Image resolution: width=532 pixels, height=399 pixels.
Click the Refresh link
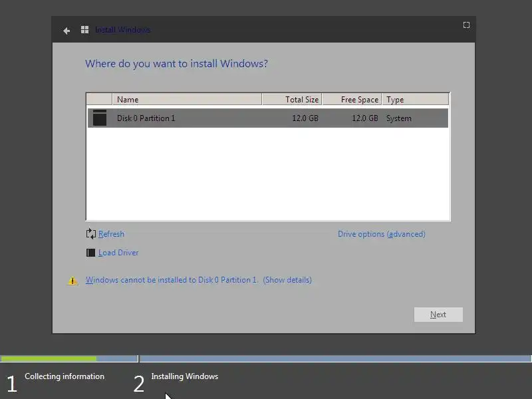[111, 234]
